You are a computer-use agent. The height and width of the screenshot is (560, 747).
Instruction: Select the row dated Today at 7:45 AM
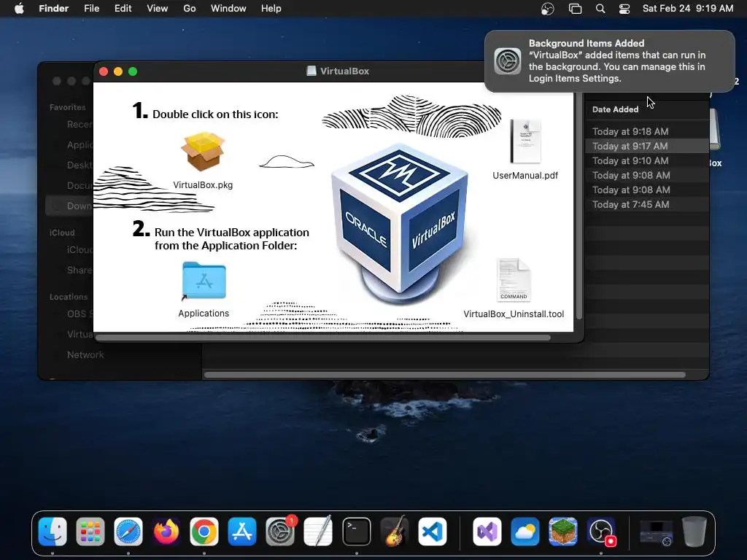[x=646, y=205]
